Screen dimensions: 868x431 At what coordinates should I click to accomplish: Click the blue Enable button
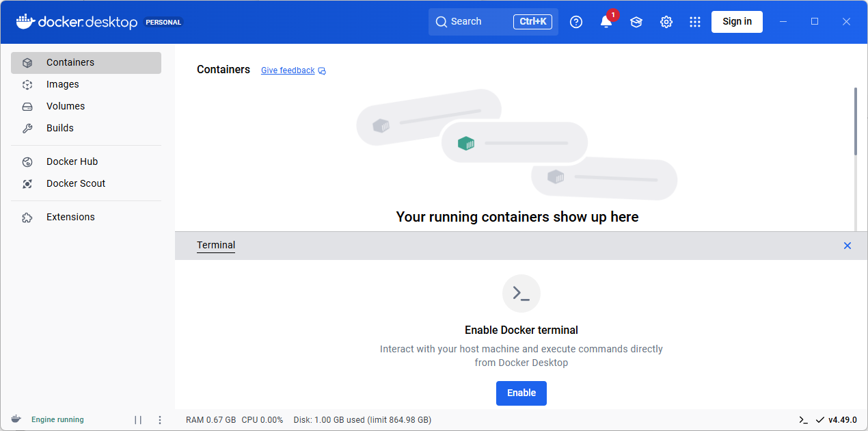coord(521,393)
